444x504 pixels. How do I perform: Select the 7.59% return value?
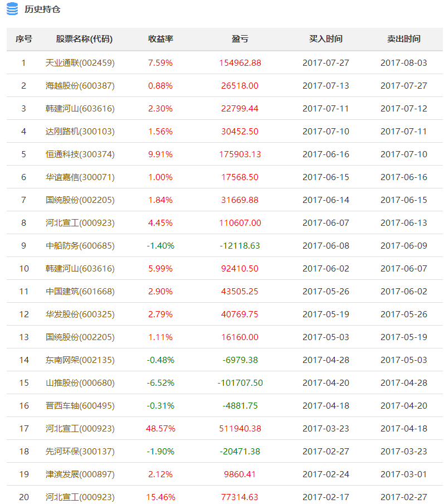point(160,62)
